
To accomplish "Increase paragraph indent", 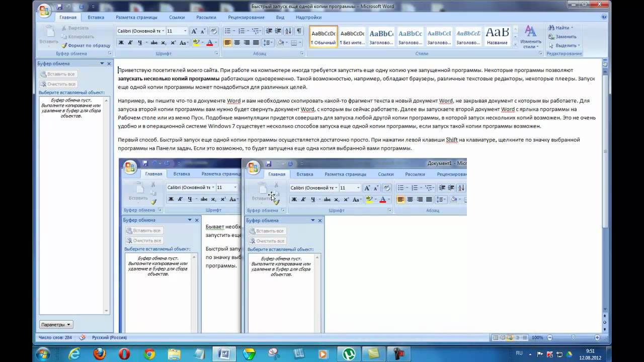I will (278, 31).
